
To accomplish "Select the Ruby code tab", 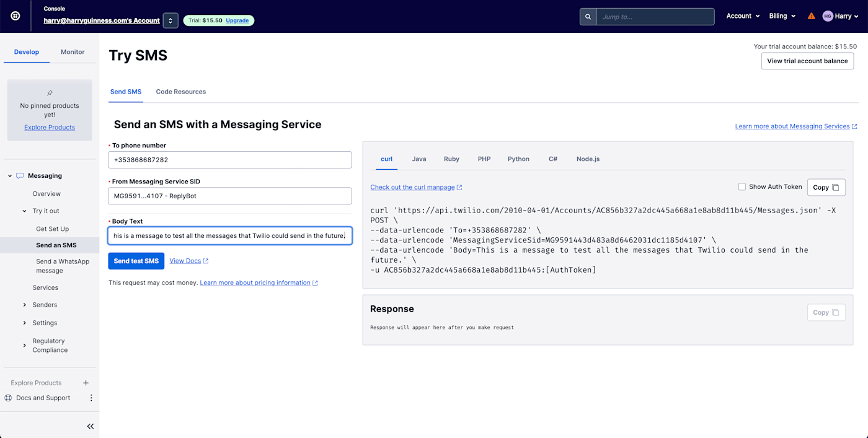I will coord(451,159).
